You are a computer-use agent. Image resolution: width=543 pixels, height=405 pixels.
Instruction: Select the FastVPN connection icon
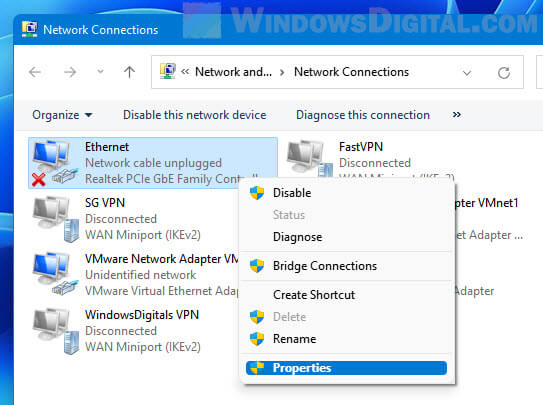(x=310, y=159)
